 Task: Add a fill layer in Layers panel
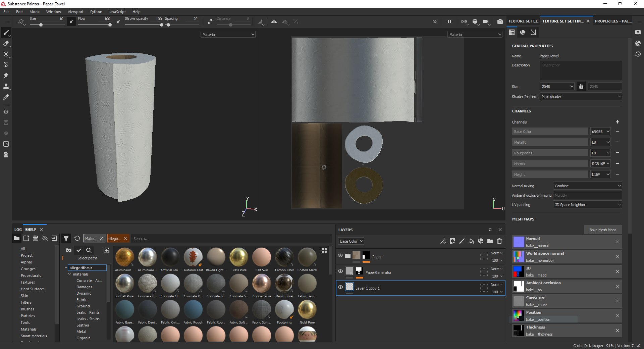(471, 241)
